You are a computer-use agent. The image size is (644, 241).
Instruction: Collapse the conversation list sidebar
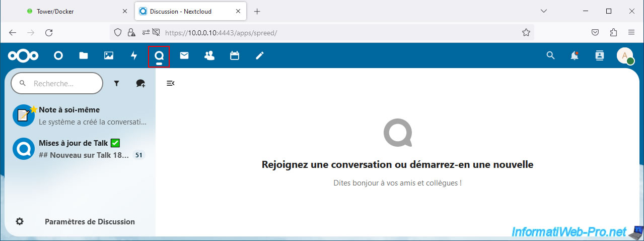[x=171, y=83]
